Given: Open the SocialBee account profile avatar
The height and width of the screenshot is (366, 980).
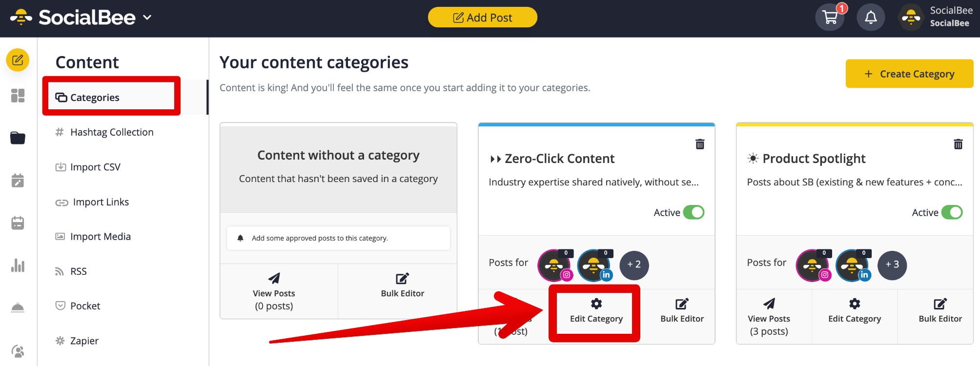Looking at the screenshot, I should pyautogui.click(x=911, y=18).
